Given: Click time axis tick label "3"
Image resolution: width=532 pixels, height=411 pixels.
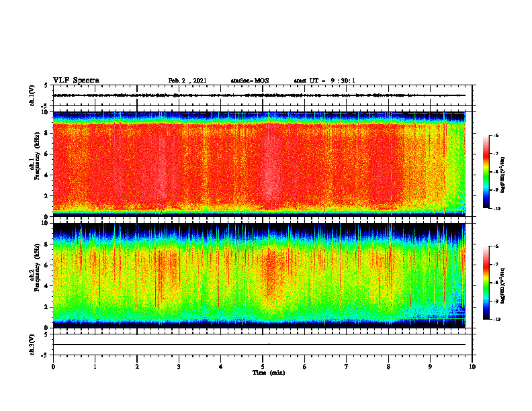Looking at the screenshot, I should (x=179, y=367).
